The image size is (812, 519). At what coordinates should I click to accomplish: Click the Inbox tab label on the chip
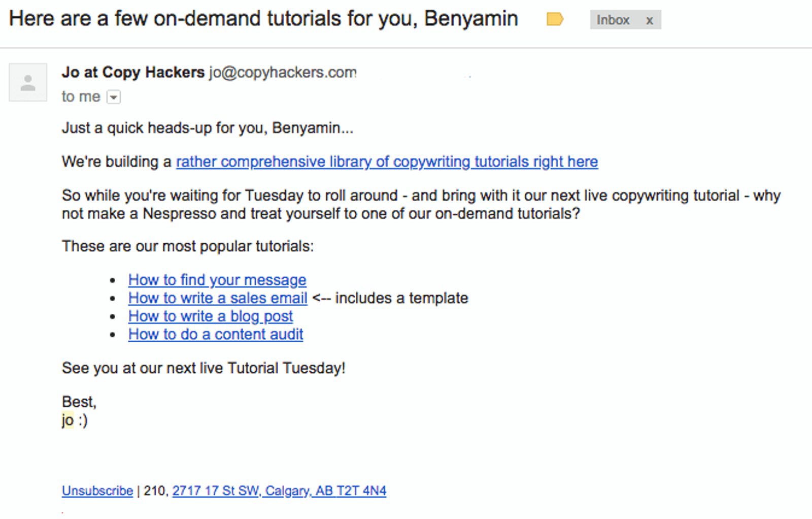tap(614, 20)
